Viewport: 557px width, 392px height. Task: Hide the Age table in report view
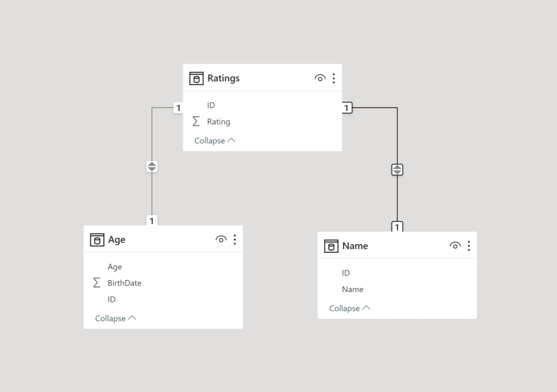click(221, 240)
